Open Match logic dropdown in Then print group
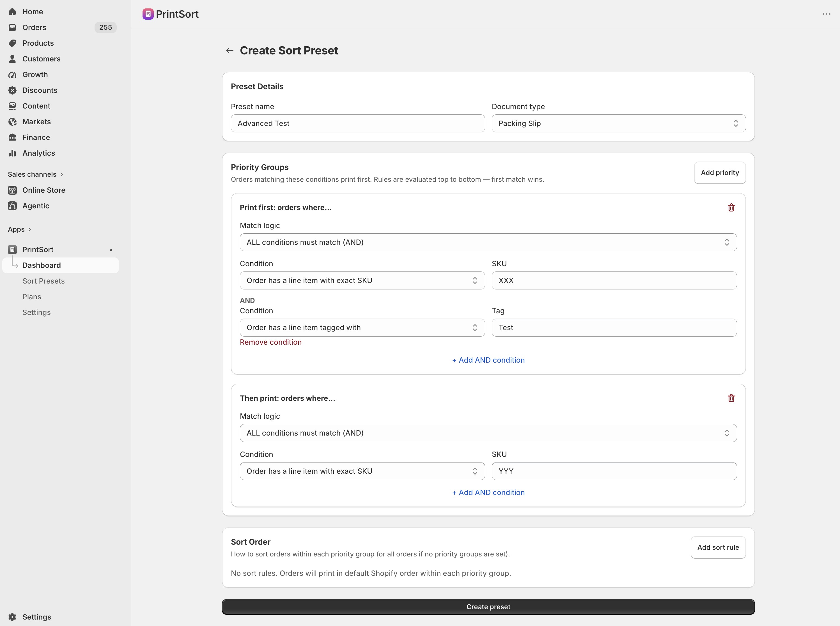This screenshot has height=626, width=840. coord(488,433)
